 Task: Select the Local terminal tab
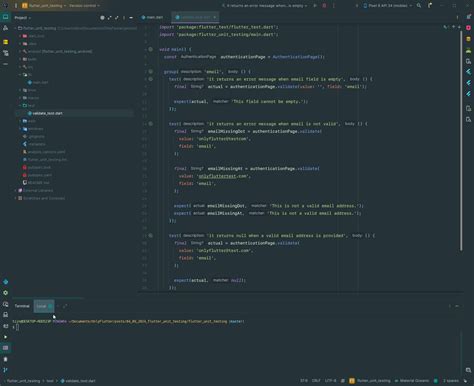click(x=44, y=306)
